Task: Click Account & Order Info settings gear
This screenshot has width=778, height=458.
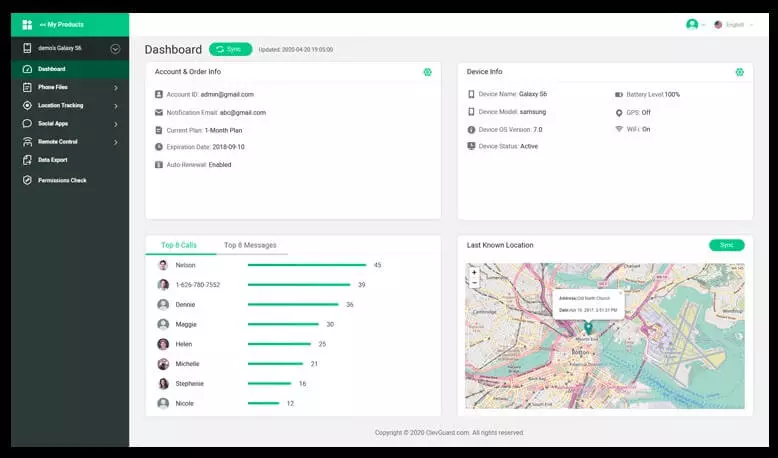Action: click(427, 72)
